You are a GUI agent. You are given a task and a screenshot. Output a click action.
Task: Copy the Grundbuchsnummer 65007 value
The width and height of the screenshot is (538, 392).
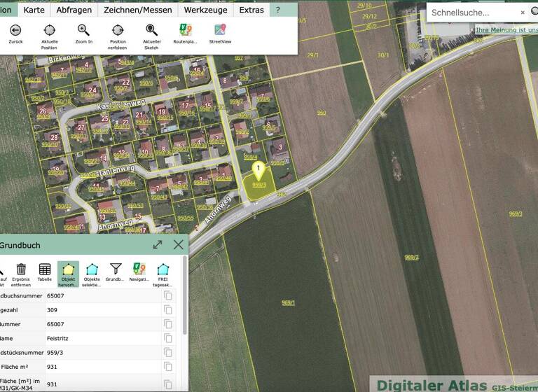point(168,295)
